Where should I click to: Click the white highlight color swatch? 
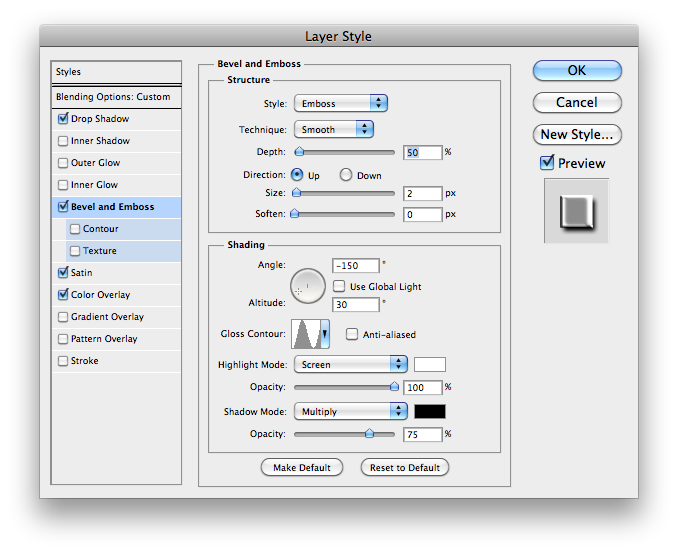tap(430, 365)
